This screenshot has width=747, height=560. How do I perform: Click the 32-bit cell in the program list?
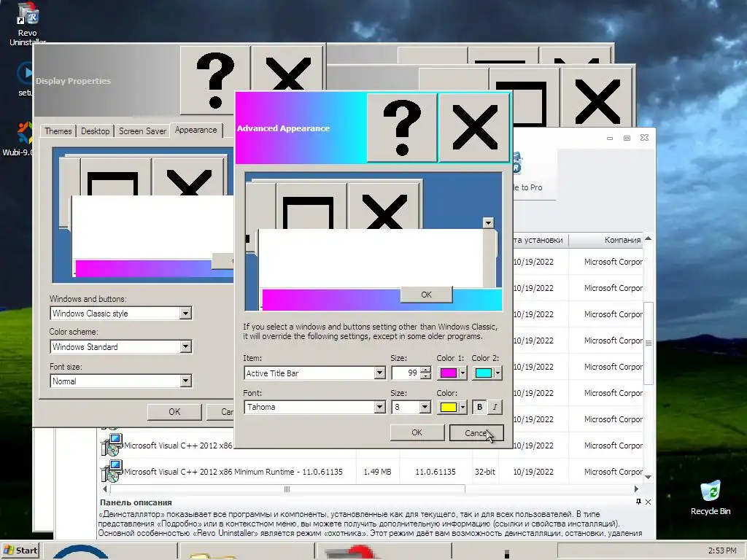pyautogui.click(x=485, y=472)
